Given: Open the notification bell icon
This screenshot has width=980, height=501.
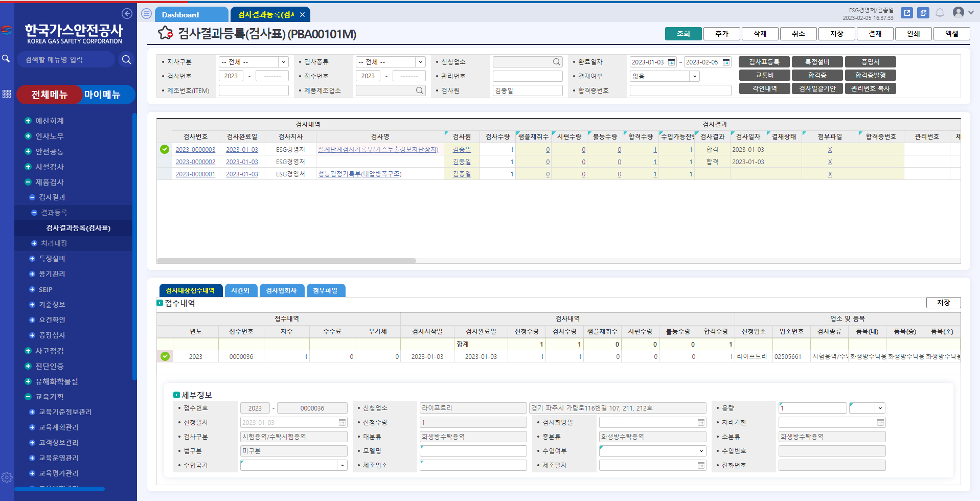Looking at the screenshot, I should pos(940,13).
